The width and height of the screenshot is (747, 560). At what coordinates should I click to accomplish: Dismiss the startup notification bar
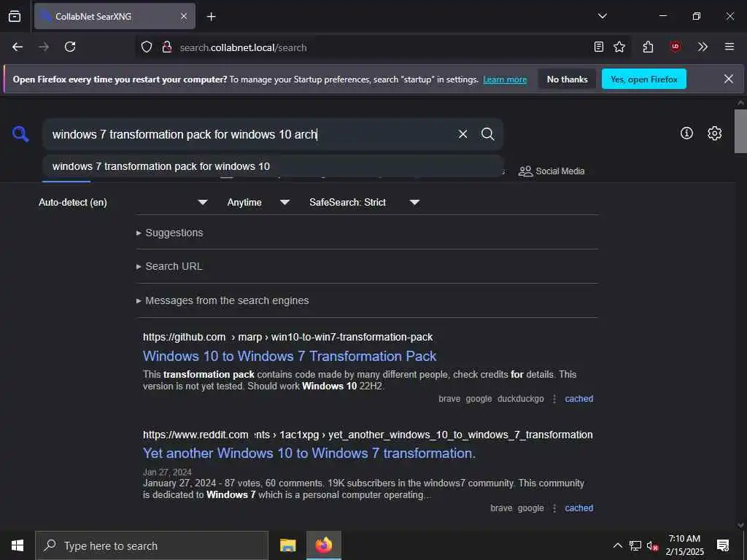pos(729,79)
